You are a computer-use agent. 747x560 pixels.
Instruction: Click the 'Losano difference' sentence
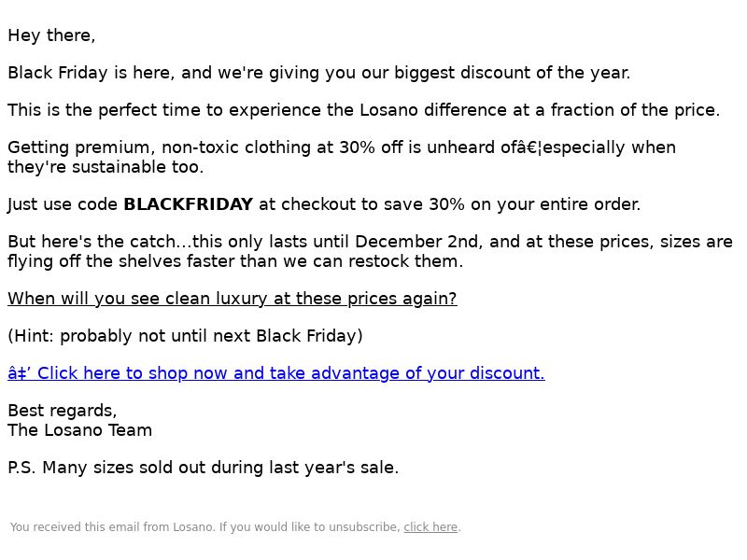point(363,110)
